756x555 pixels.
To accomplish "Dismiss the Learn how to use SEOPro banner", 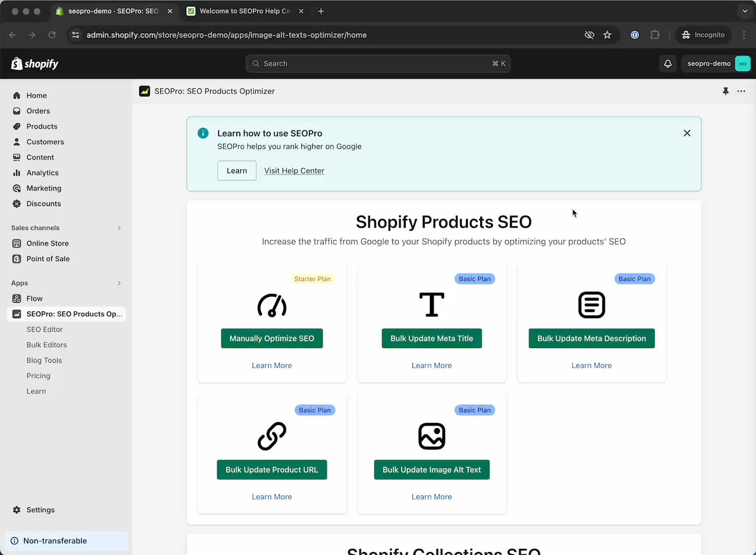I will 687,133.
